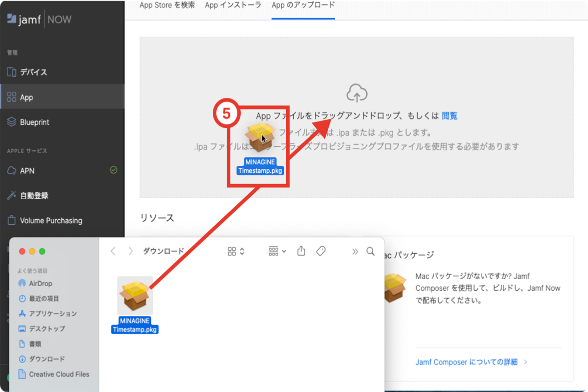Click the chevron beside Jamf Composer link
Image resolution: width=588 pixels, height=392 pixels.
click(x=526, y=362)
